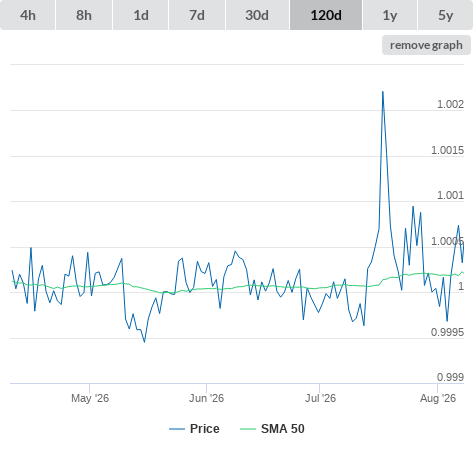This screenshot has height=455, width=474.
Task: Click the May '26 axis label
Action: [90, 398]
